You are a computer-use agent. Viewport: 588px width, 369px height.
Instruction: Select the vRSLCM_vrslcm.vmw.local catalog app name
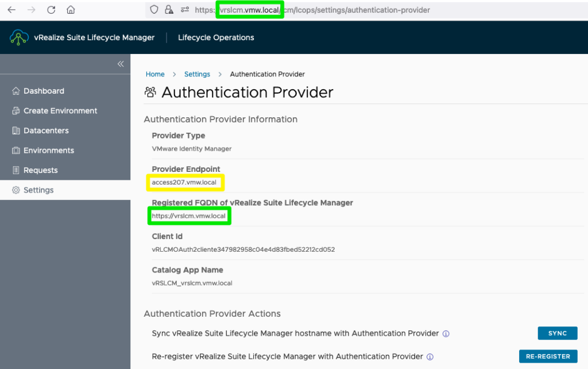(192, 283)
